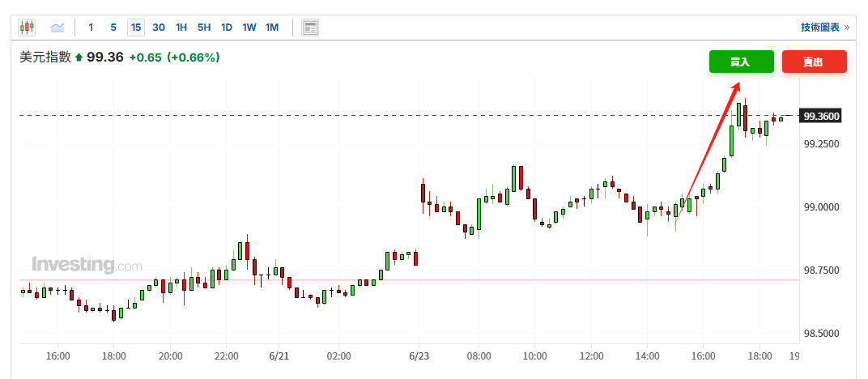Click the +0.65 (+0.66%) change text
The width and height of the screenshot is (868, 379).
pos(174,57)
